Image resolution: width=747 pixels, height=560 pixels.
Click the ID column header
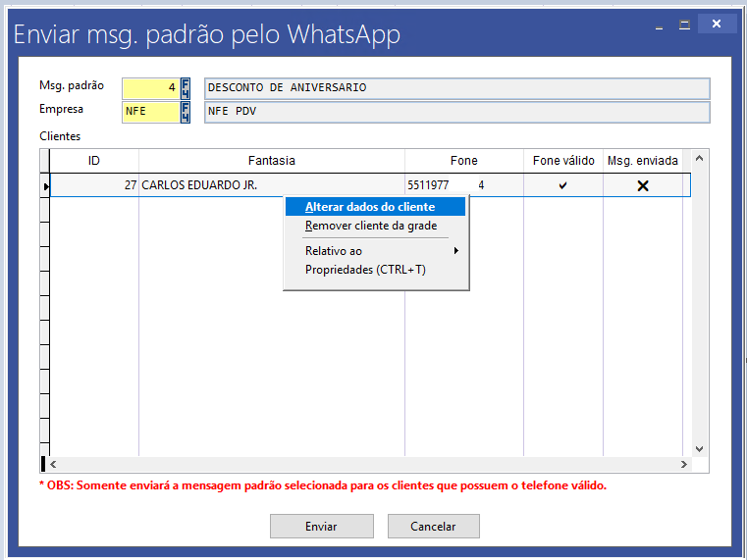tap(94, 161)
